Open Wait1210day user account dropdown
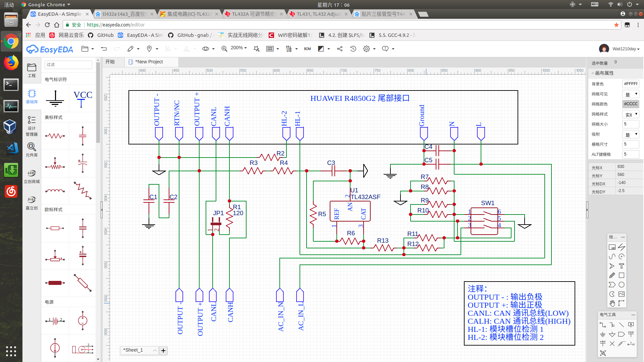This screenshot has height=362, width=644. click(626, 49)
